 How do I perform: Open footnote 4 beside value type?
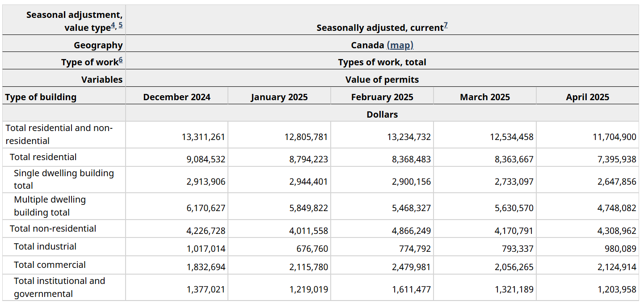click(113, 26)
